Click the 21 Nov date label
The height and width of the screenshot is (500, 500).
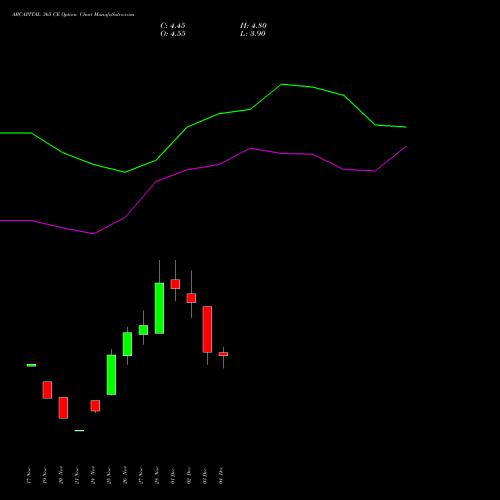point(77,475)
